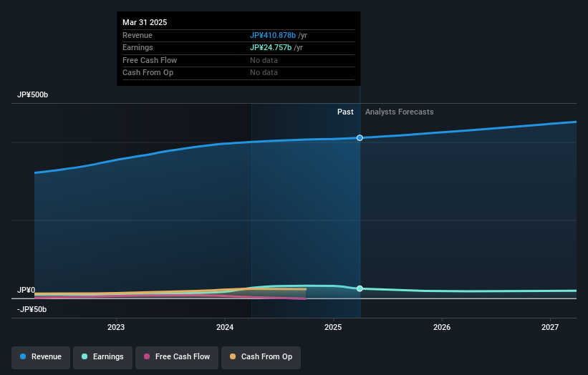Screen dimensions: 588x375
Task: Select the Earnings data point marker on the teal line
Action: (x=360, y=288)
